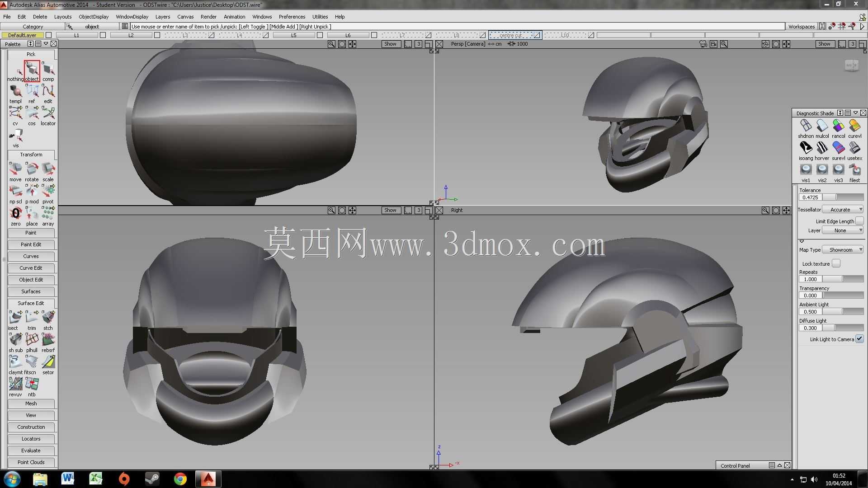Select the array transform tool
Screen dimensions: 868x488
click(48, 216)
